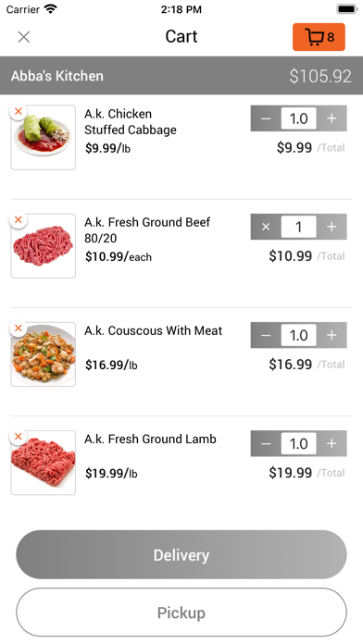Screen dimensions: 363x644
Task: Remove A.k. Couscous With Meat item
Action: (19, 328)
